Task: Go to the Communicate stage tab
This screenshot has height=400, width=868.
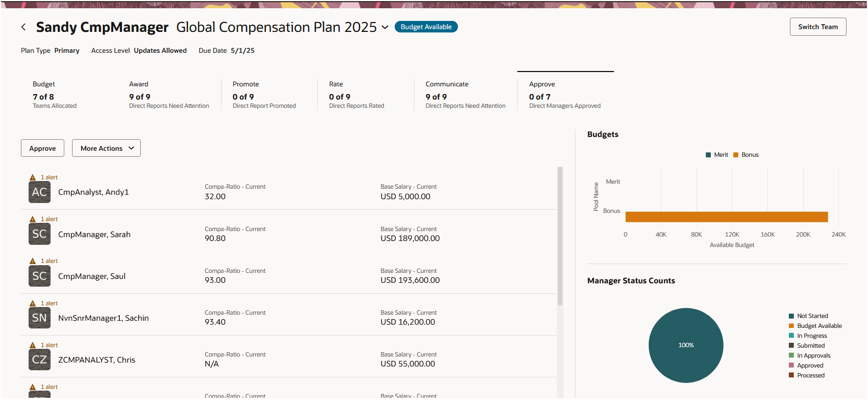Action: pos(465,94)
